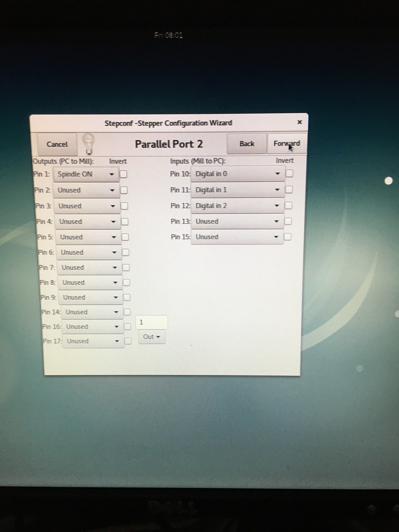
Task: Open Pin 1 Spindle ON dropdown
Action: (x=86, y=174)
